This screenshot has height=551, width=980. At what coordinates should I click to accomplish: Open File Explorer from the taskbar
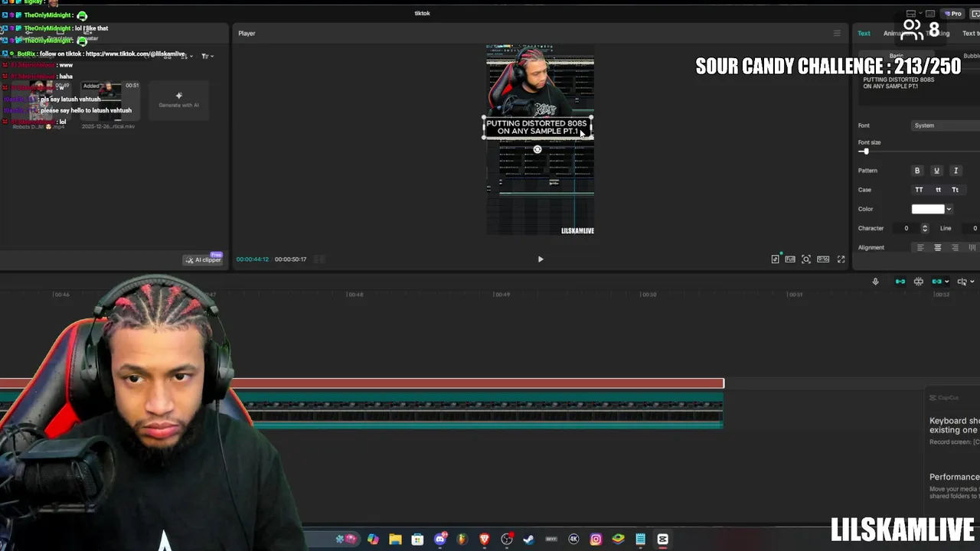tap(395, 540)
